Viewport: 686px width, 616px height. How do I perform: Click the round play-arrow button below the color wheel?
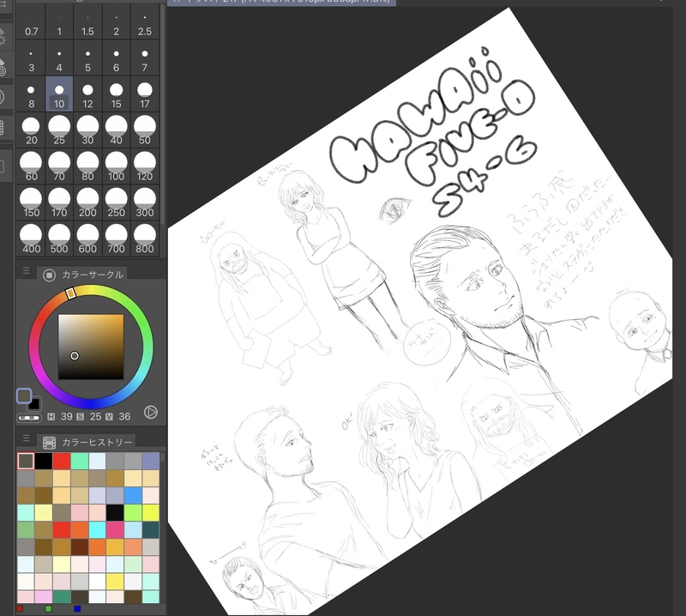pyautogui.click(x=151, y=412)
